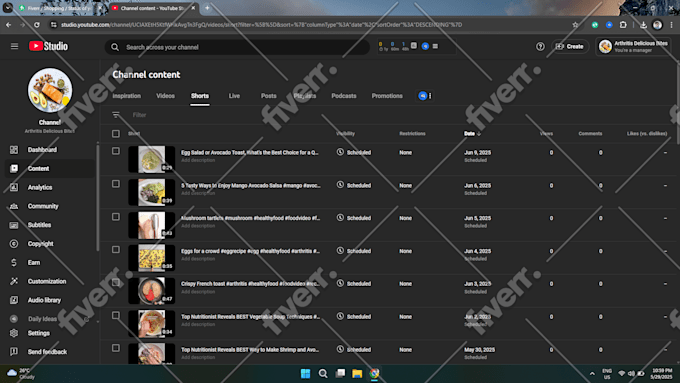The image size is (680, 383).
Task: Click the Search across your channel field
Action: pyautogui.click(x=237, y=47)
